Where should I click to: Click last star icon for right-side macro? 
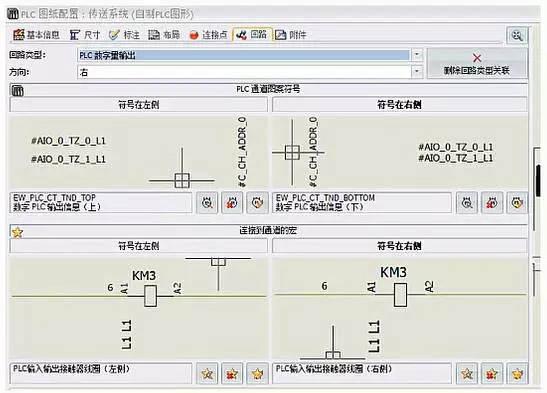coord(517,374)
